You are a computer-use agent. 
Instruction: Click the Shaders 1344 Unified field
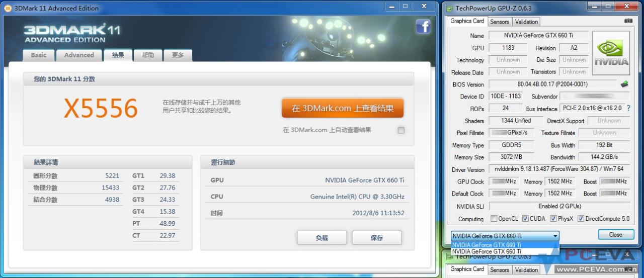516,121
